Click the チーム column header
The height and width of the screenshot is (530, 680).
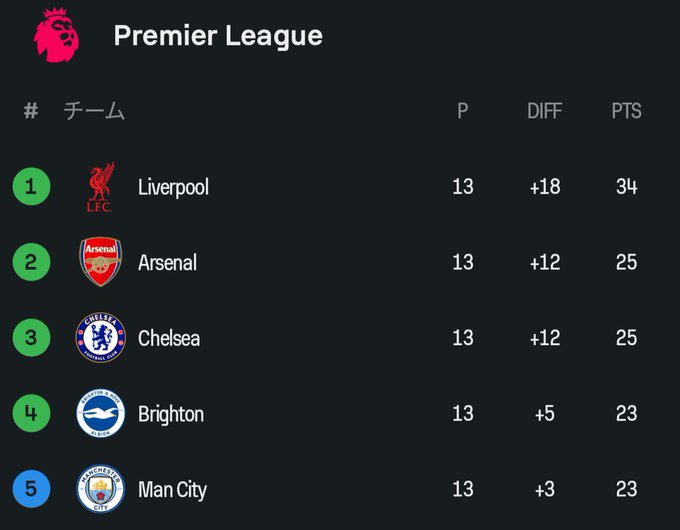tap(94, 111)
